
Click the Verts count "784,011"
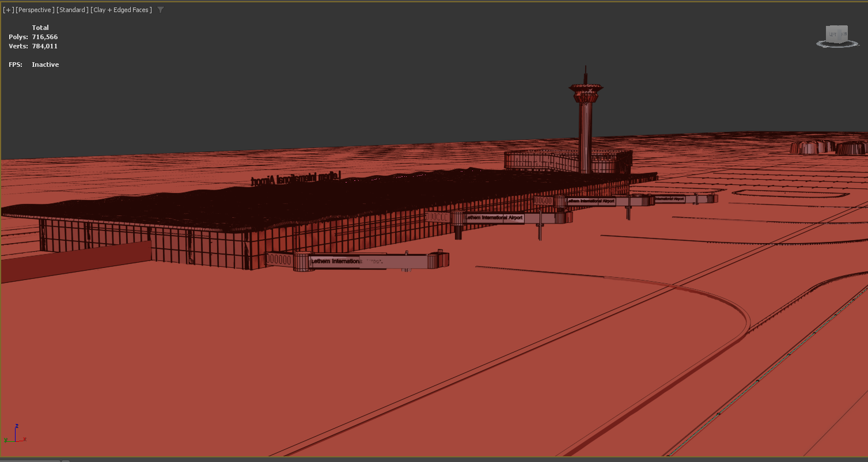coord(45,46)
